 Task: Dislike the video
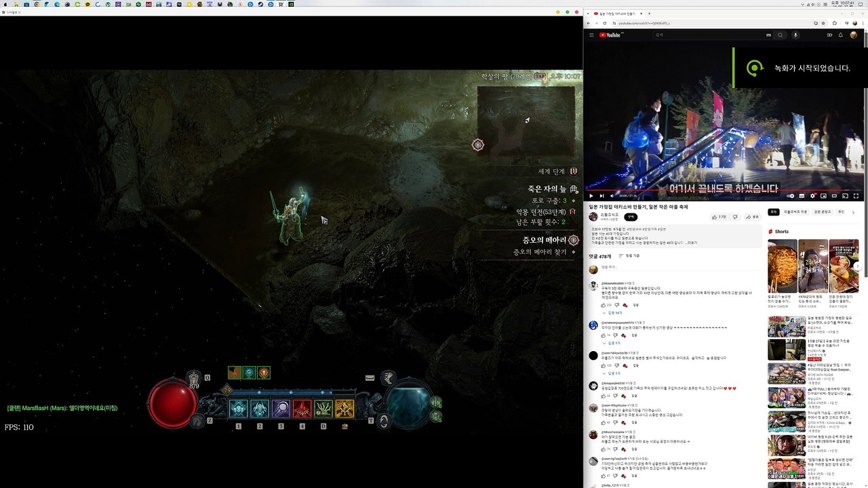click(x=734, y=217)
